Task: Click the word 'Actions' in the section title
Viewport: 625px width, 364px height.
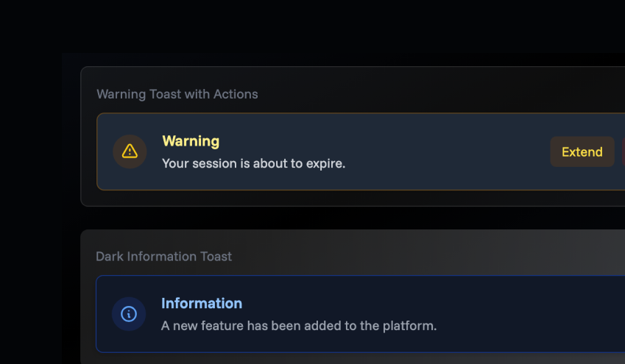Action: coord(236,94)
